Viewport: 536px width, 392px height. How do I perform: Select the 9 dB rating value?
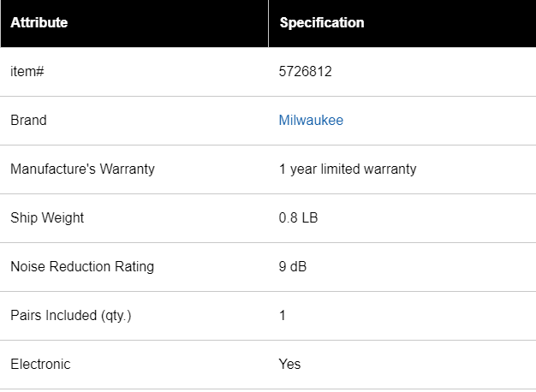click(x=292, y=267)
